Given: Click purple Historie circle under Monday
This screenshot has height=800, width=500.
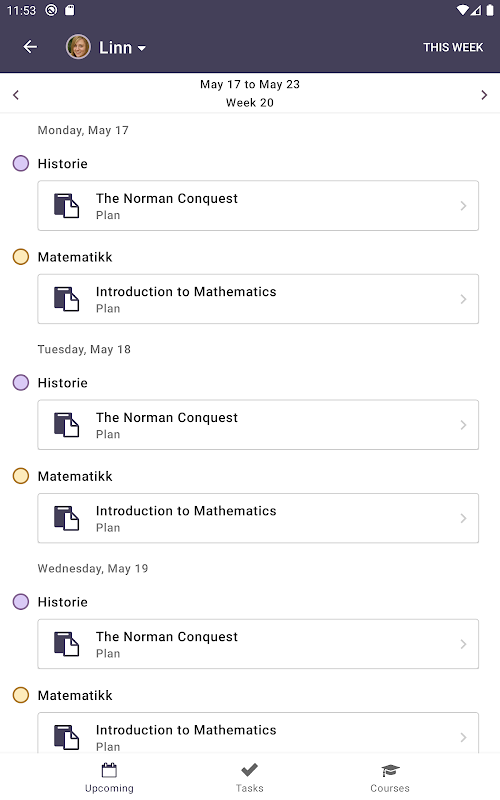Looking at the screenshot, I should point(21,164).
